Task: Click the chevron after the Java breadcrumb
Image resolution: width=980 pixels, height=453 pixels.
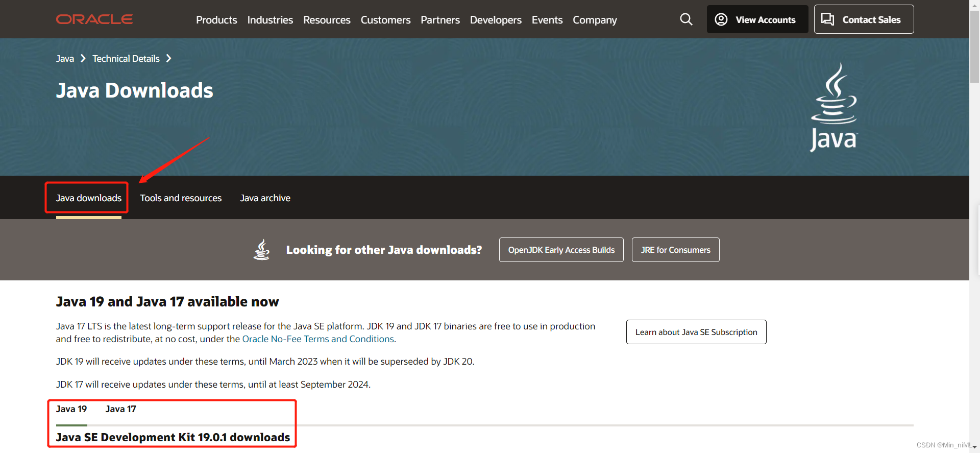Action: click(83, 59)
